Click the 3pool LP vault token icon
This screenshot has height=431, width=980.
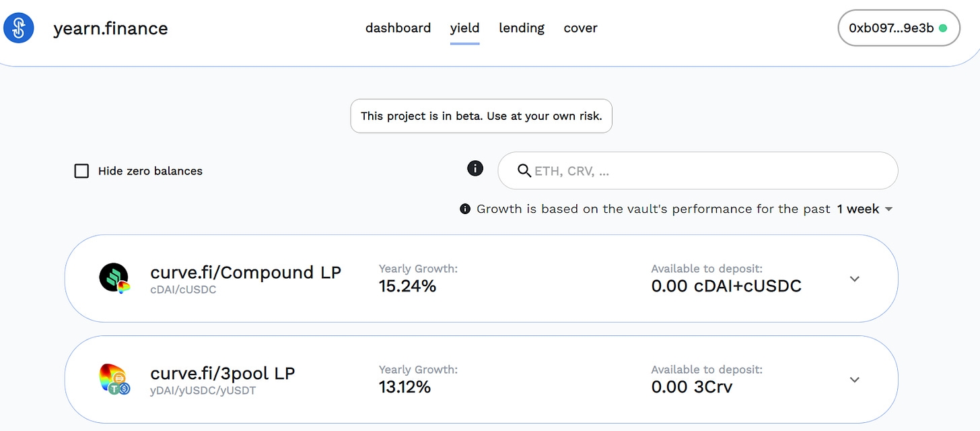114,379
